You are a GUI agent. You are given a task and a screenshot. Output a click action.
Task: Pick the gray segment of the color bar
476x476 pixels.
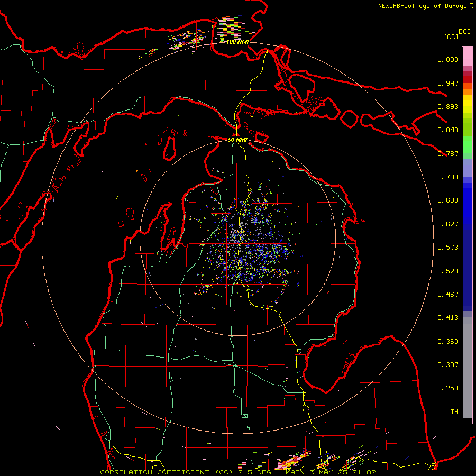click(x=467, y=368)
